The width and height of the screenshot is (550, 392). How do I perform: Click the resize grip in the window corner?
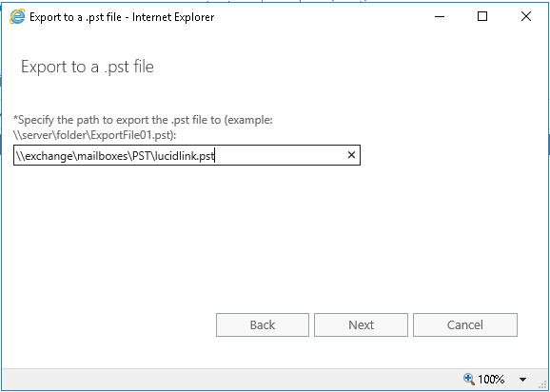(542, 383)
